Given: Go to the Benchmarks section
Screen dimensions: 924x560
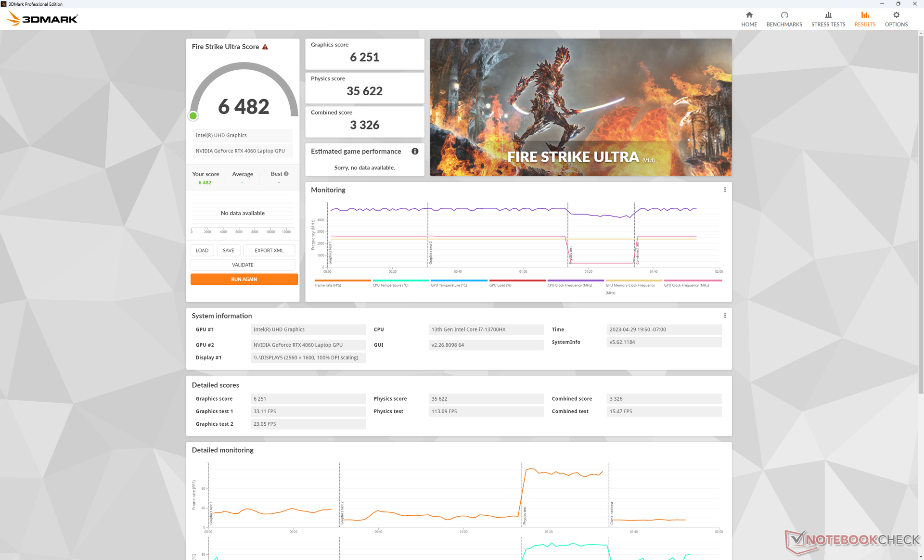Looking at the screenshot, I should tap(784, 19).
